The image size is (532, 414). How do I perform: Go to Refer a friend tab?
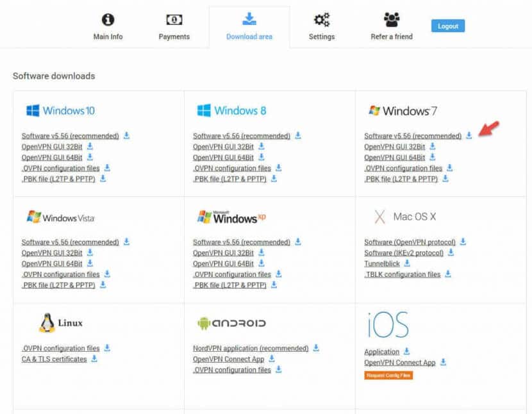[392, 27]
